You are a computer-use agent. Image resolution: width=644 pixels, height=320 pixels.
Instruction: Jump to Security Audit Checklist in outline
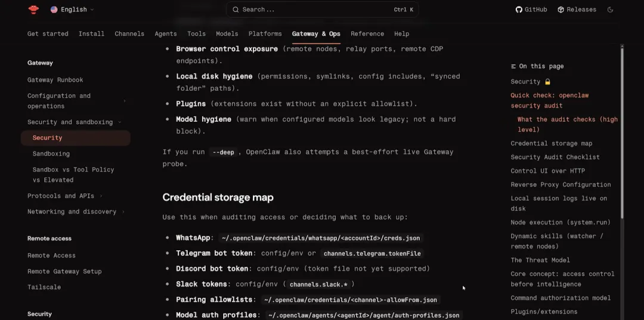(555, 157)
